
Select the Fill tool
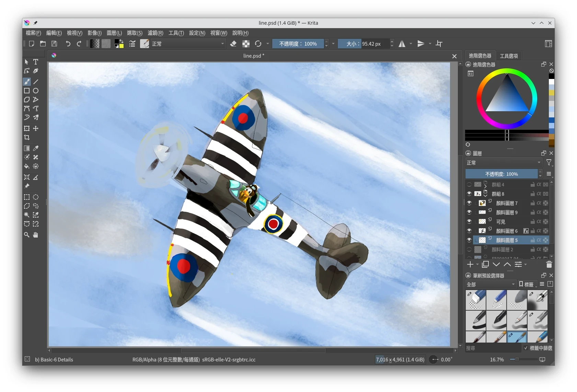coord(26,166)
